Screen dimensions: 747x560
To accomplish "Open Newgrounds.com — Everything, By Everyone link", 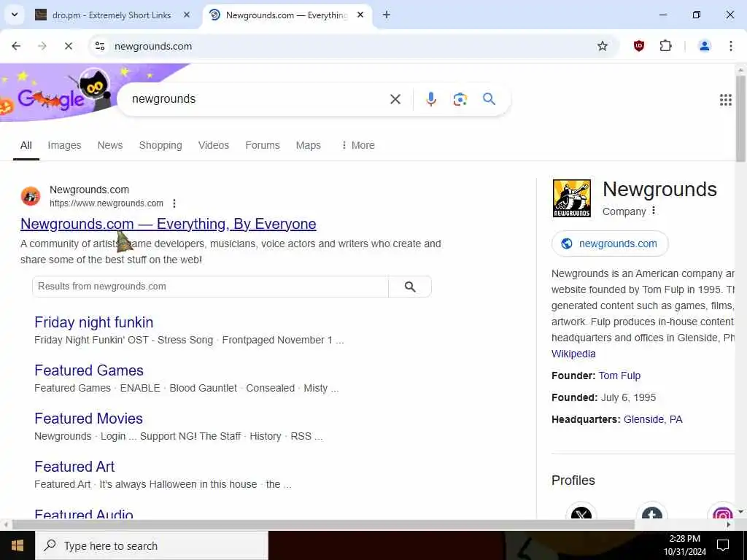I will 169,224.
